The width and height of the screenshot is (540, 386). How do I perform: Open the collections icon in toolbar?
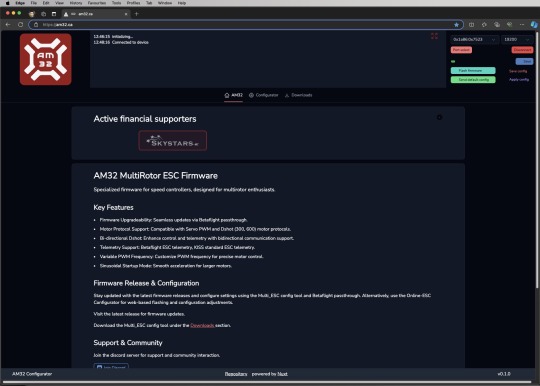497,25
